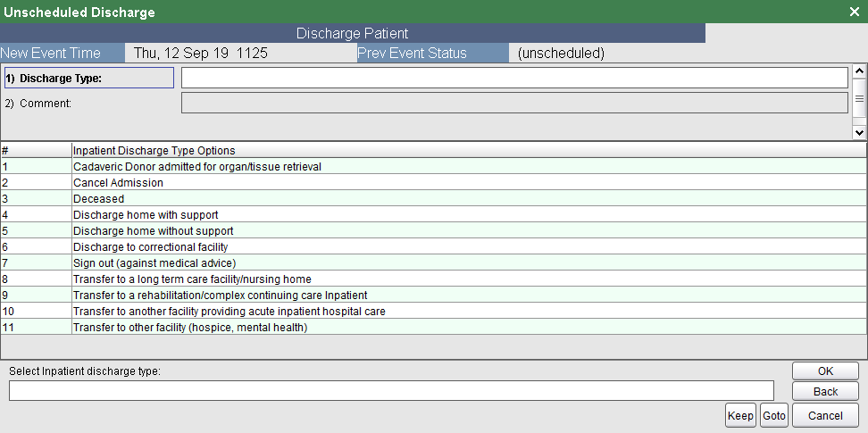Select Transfer to long term care facility/nursing home
This screenshot has width=868, height=433.
433,279
